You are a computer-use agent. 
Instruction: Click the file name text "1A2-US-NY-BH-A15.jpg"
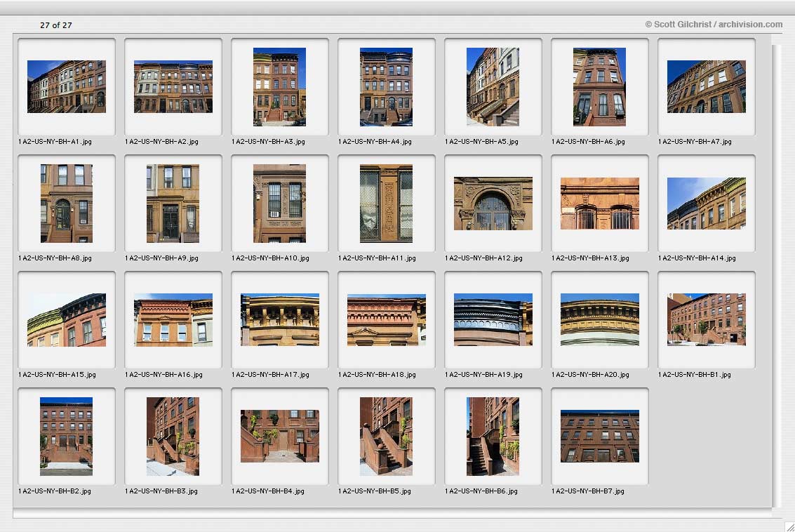click(x=58, y=375)
